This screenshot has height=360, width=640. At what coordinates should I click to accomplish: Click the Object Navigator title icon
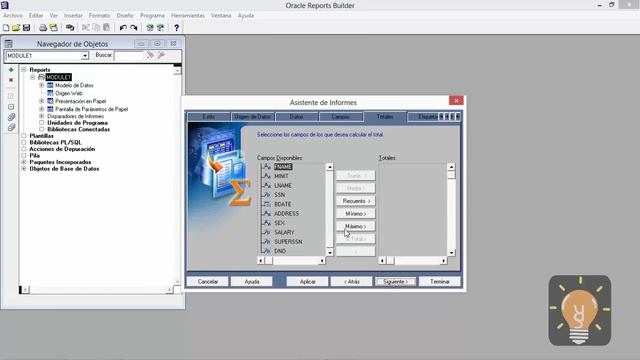(9, 44)
